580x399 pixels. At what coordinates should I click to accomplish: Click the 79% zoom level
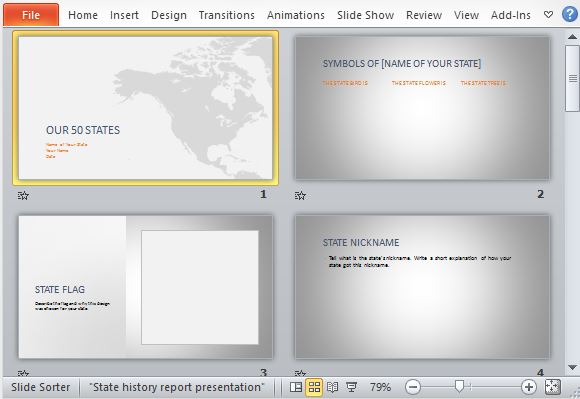[380, 387]
